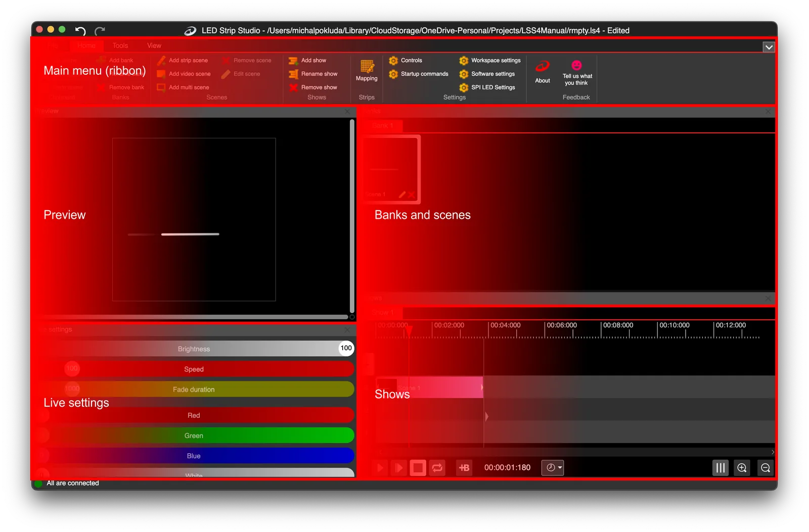Screen dimensions: 809x532
Task: Add a new show
Action: click(307, 60)
